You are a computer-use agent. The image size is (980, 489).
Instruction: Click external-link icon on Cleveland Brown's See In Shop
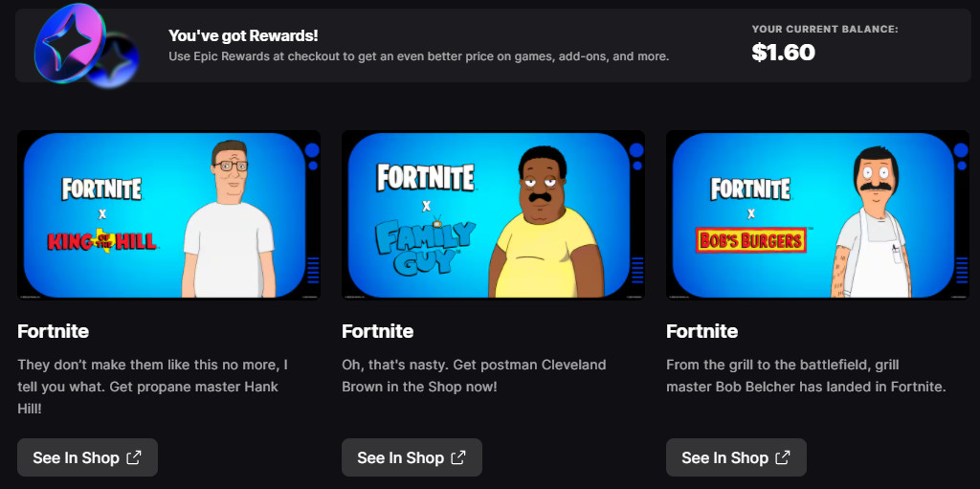click(x=458, y=457)
